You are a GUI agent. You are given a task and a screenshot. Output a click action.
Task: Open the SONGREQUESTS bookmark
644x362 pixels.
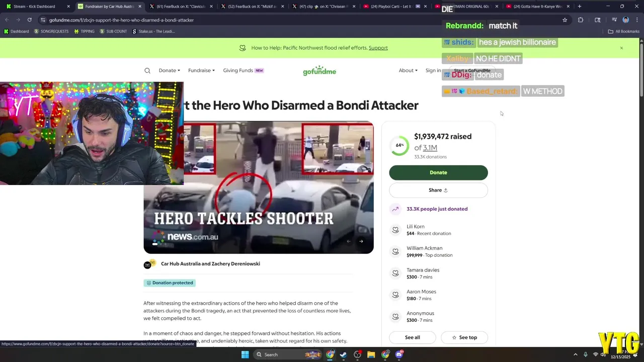[x=52, y=31]
